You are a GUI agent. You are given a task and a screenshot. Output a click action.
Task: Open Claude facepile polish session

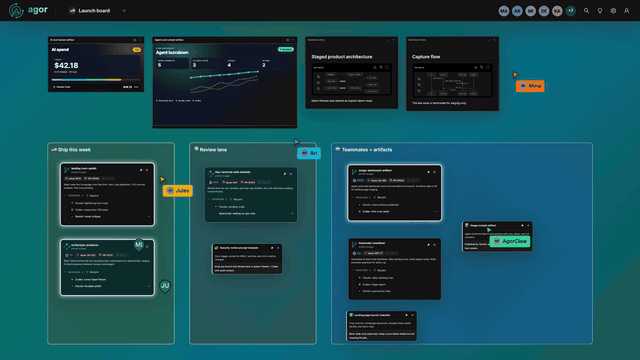[87, 286]
